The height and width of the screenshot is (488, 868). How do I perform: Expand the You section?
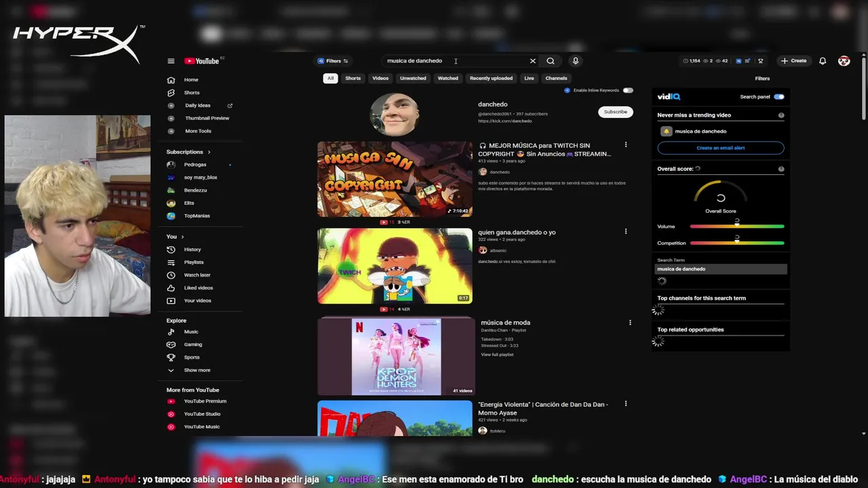[x=175, y=237]
